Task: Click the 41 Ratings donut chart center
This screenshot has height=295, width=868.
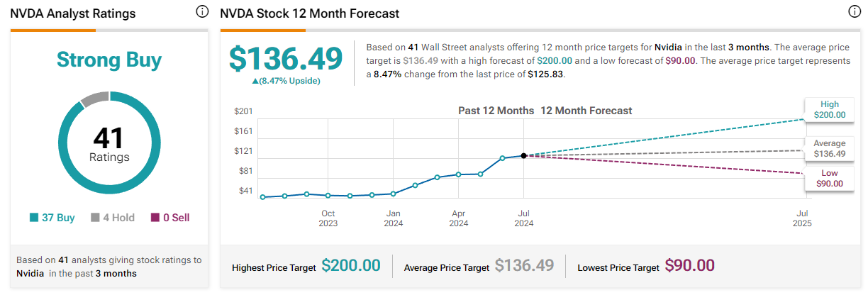Action: tap(109, 145)
